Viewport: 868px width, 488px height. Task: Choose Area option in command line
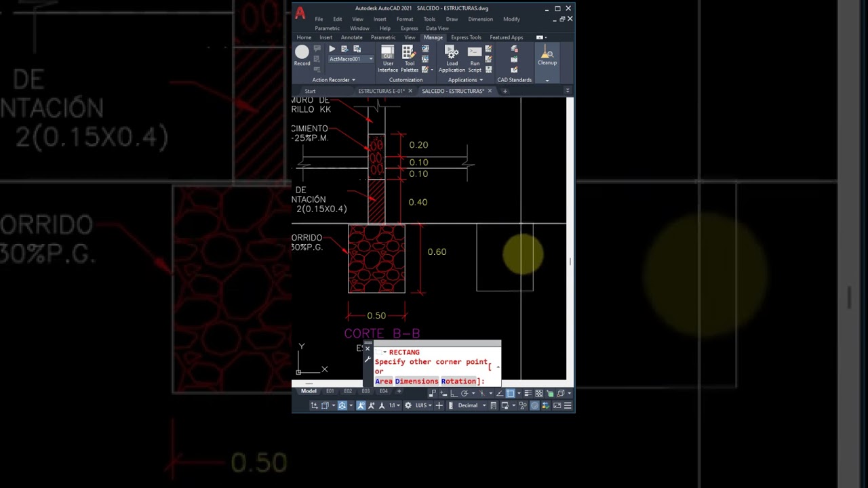click(384, 381)
